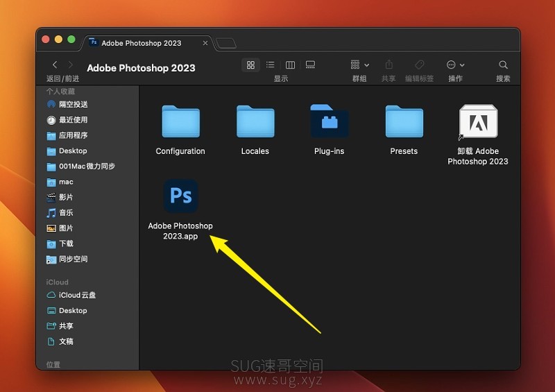Switch to gallery view

(x=310, y=65)
